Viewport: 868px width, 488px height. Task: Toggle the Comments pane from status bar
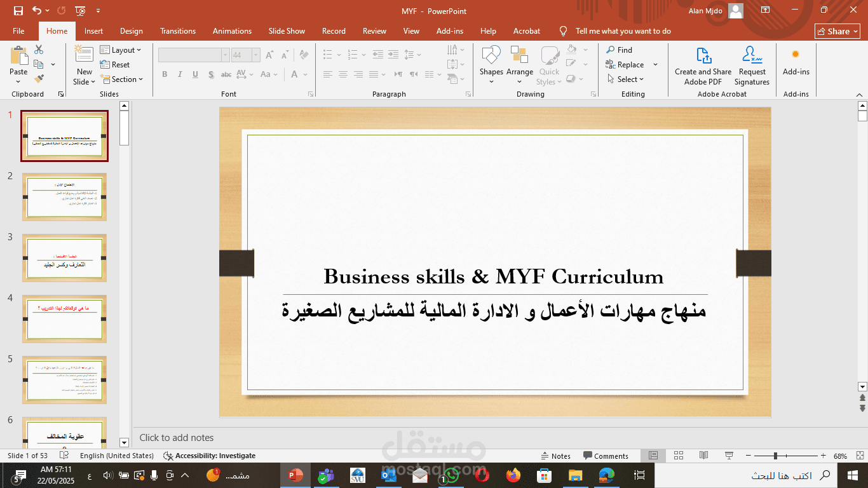(606, 456)
